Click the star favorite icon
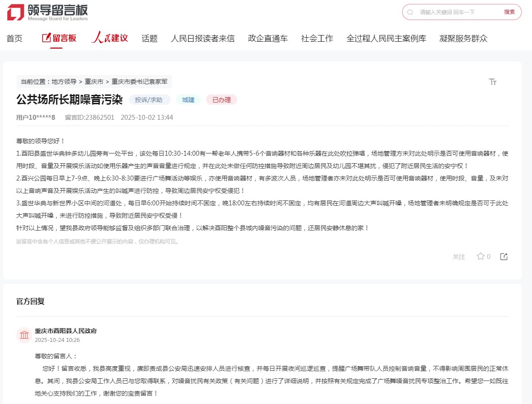Viewport: 532px width, 404px height. 480,256
